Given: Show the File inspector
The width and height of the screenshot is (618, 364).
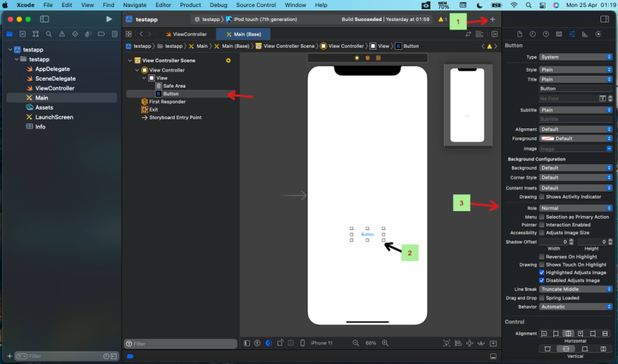Looking at the screenshot, I should coord(520,34).
